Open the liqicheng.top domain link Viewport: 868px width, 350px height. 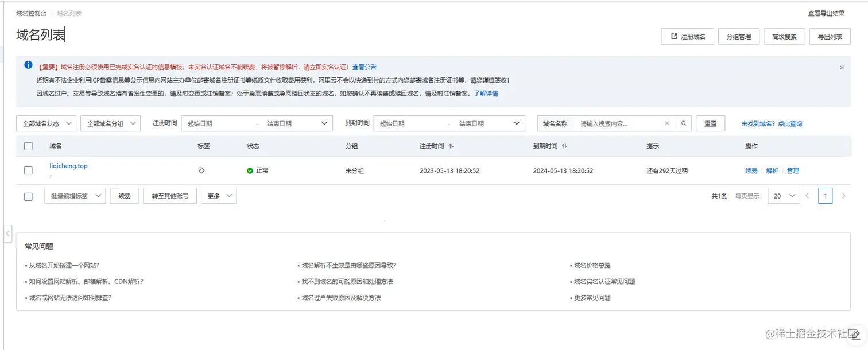point(68,166)
